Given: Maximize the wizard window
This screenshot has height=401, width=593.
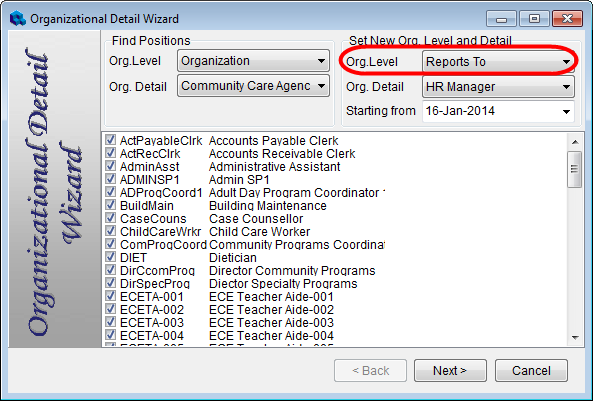Looking at the screenshot, I should [534, 19].
